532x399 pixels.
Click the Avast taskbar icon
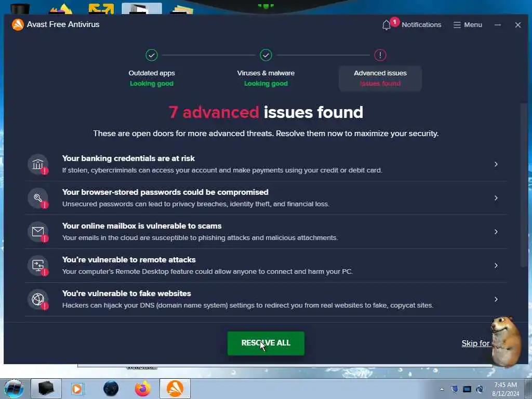pos(175,389)
